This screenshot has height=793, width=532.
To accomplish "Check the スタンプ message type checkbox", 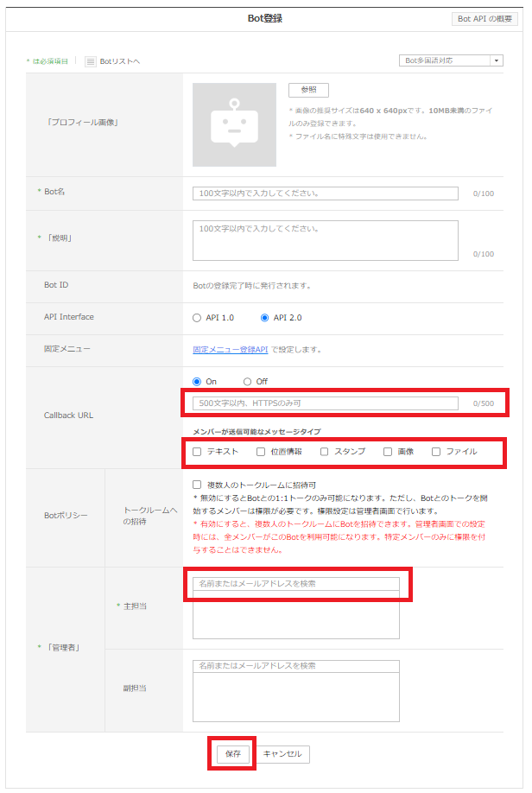I will click(x=325, y=452).
